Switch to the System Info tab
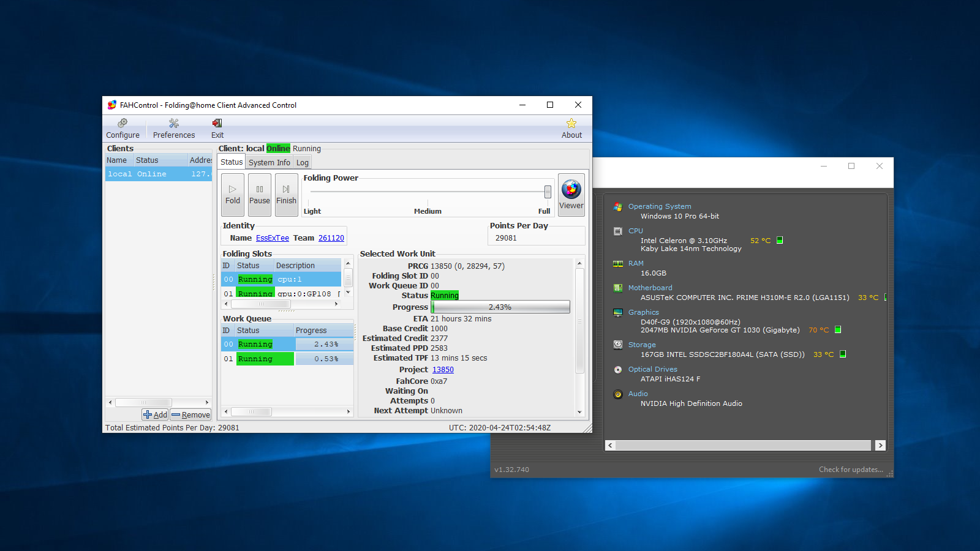 click(269, 163)
